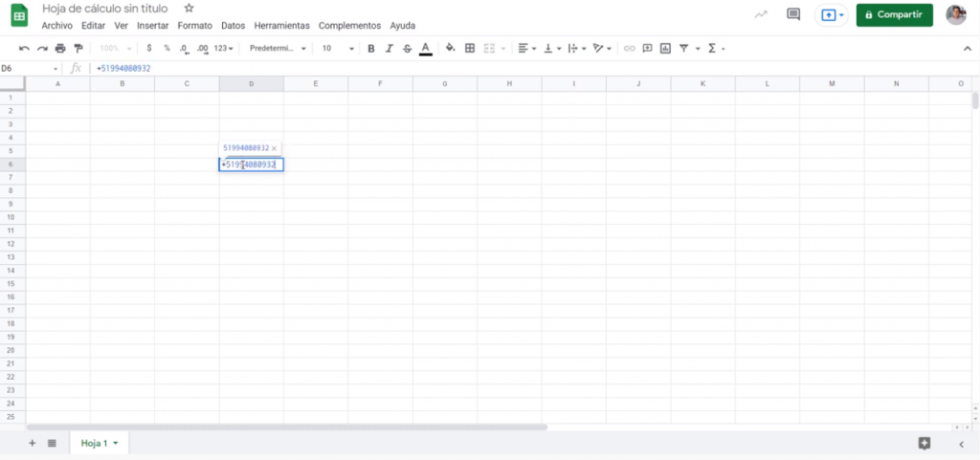Image resolution: width=980 pixels, height=460 pixels.
Task: Click the insert chart icon
Action: tap(666, 48)
